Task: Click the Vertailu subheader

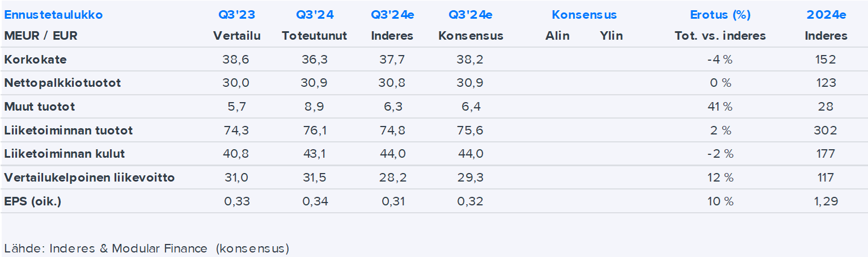Action: (236, 36)
